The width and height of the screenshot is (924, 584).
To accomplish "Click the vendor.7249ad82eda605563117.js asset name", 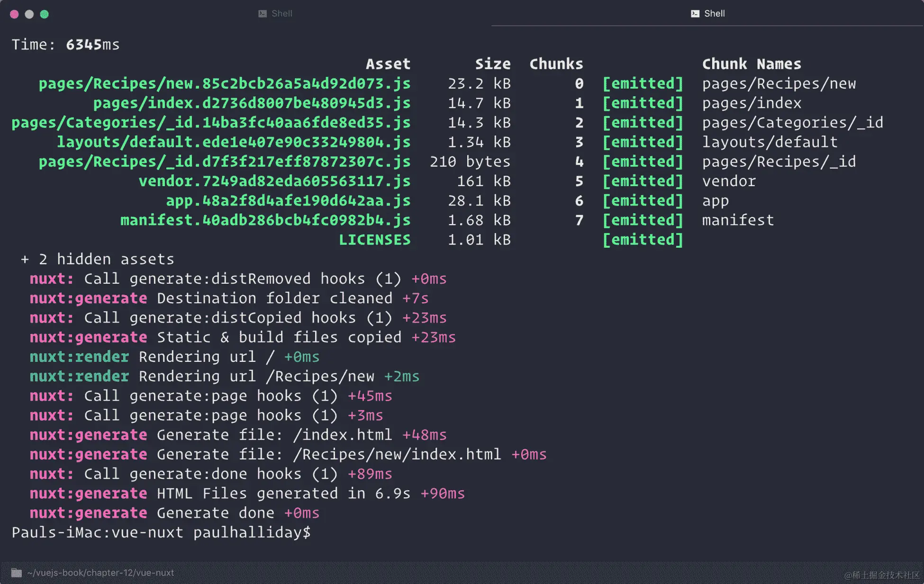I will point(274,181).
